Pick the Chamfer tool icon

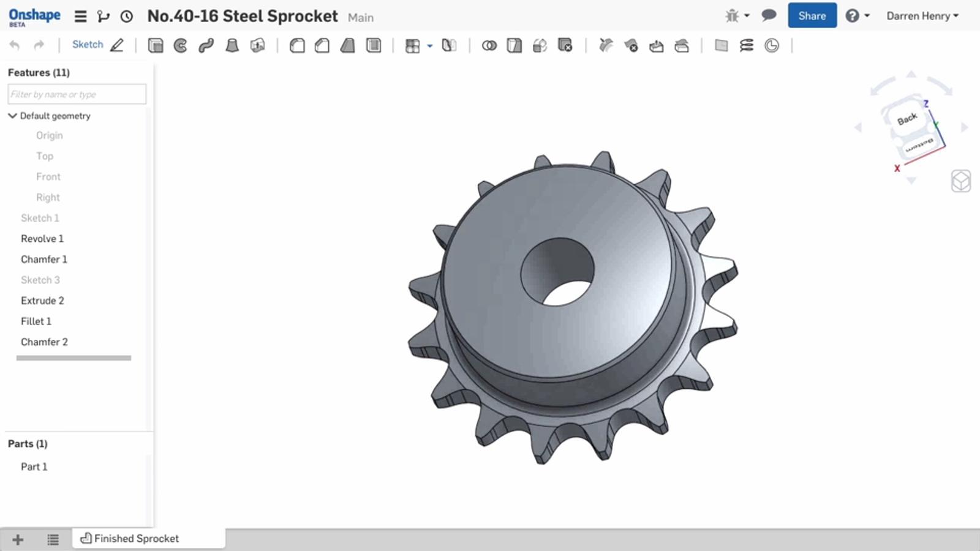click(x=322, y=45)
